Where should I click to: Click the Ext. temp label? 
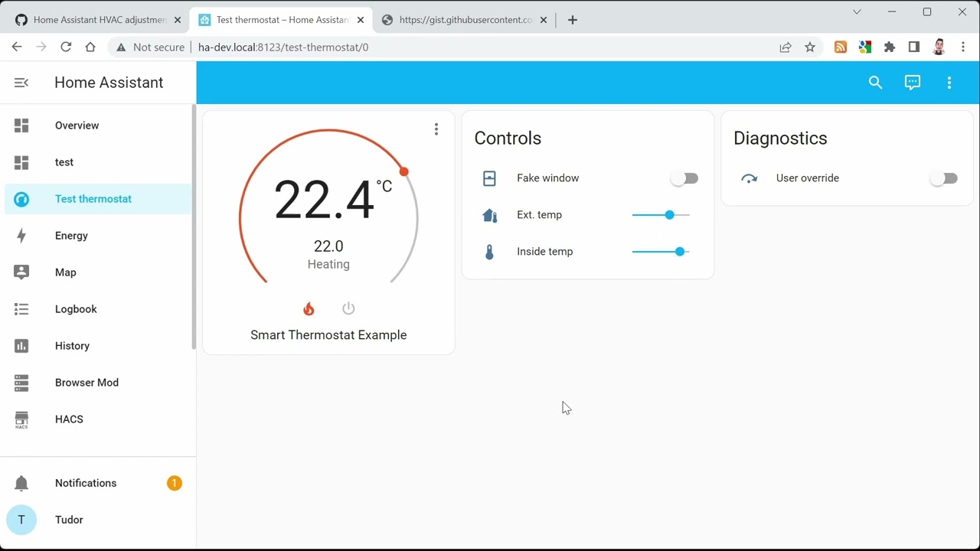tap(540, 215)
